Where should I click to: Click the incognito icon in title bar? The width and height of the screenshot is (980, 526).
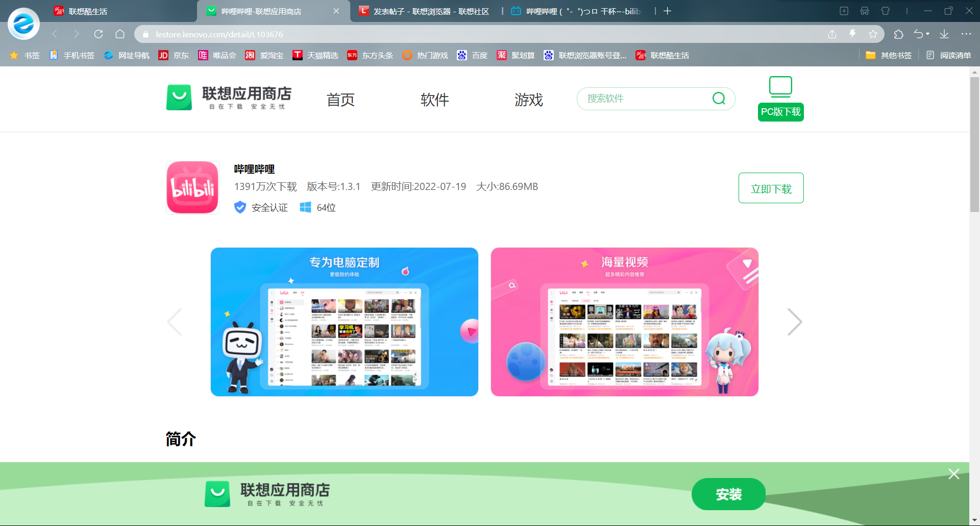click(865, 11)
